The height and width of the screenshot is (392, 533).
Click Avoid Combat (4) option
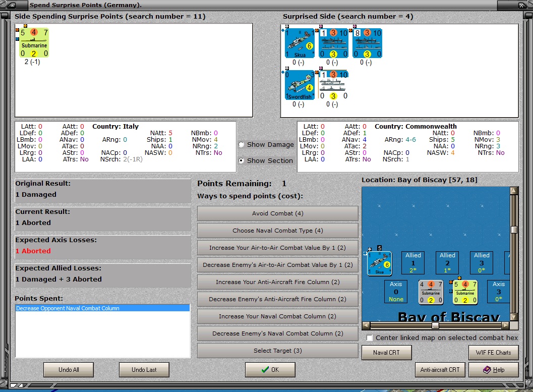278,213
